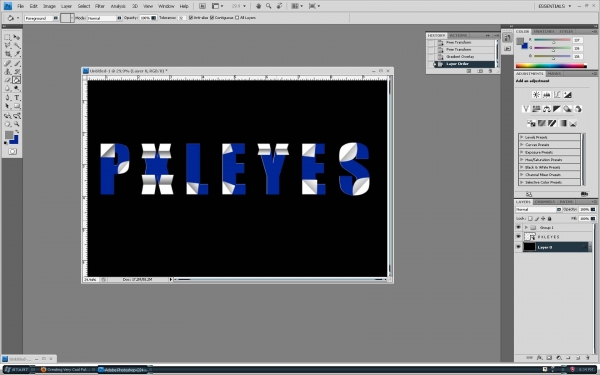
Task: Hide the Group 1 layer
Action: pos(518,227)
